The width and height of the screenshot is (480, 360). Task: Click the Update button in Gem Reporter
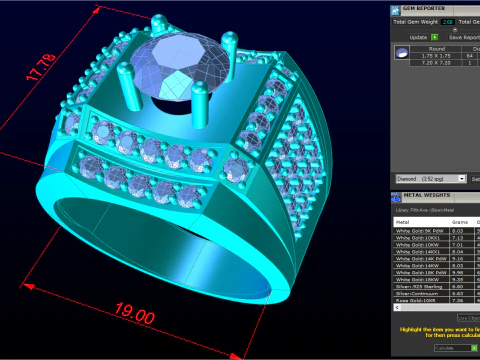418,37
